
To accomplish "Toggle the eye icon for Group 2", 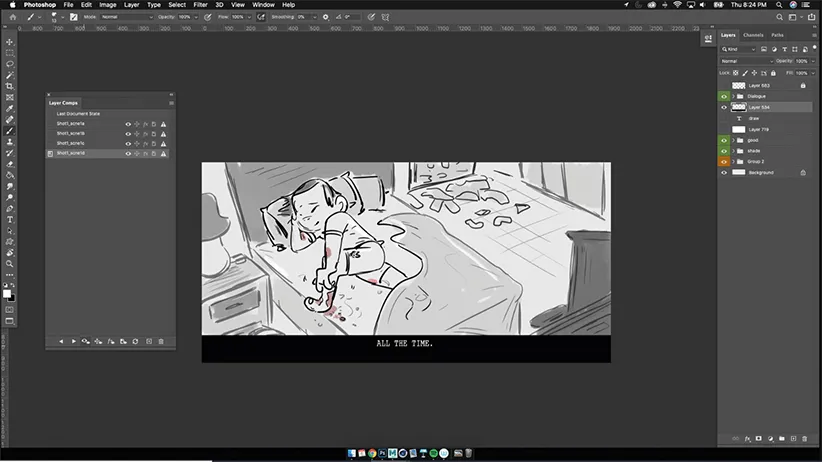I will pos(724,161).
